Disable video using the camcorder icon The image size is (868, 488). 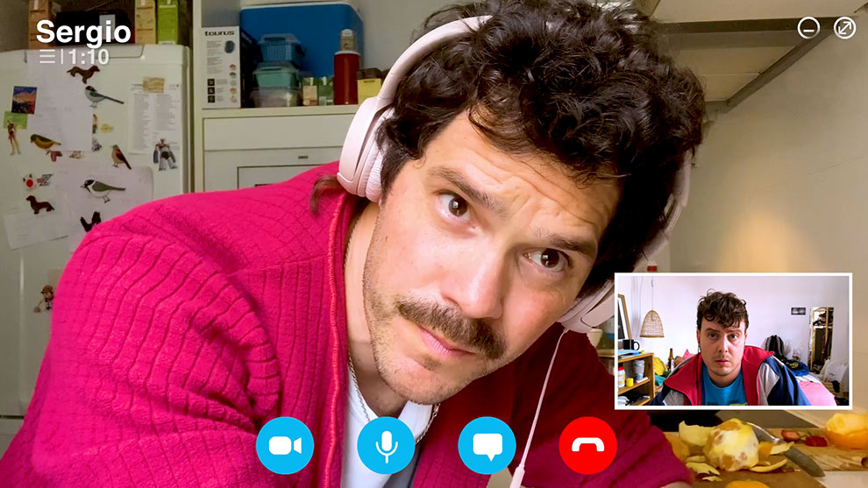285,445
